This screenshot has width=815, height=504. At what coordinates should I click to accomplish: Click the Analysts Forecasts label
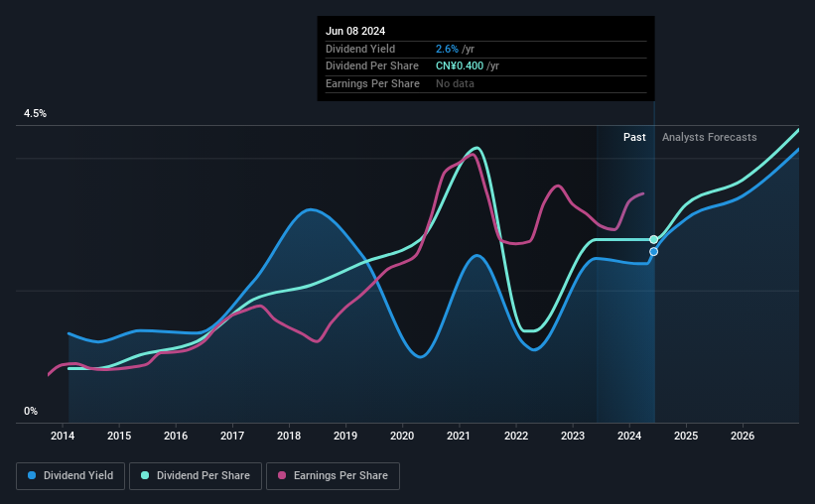point(710,137)
